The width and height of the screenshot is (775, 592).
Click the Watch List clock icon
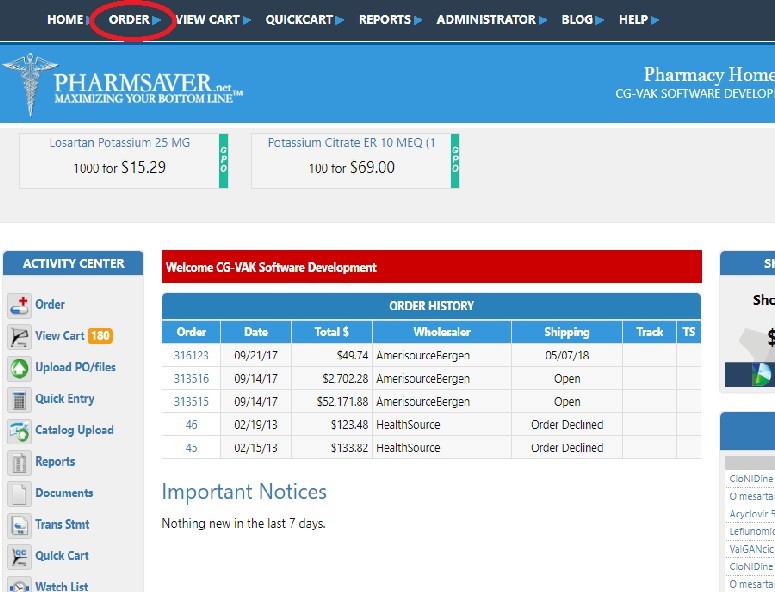tap(19, 585)
